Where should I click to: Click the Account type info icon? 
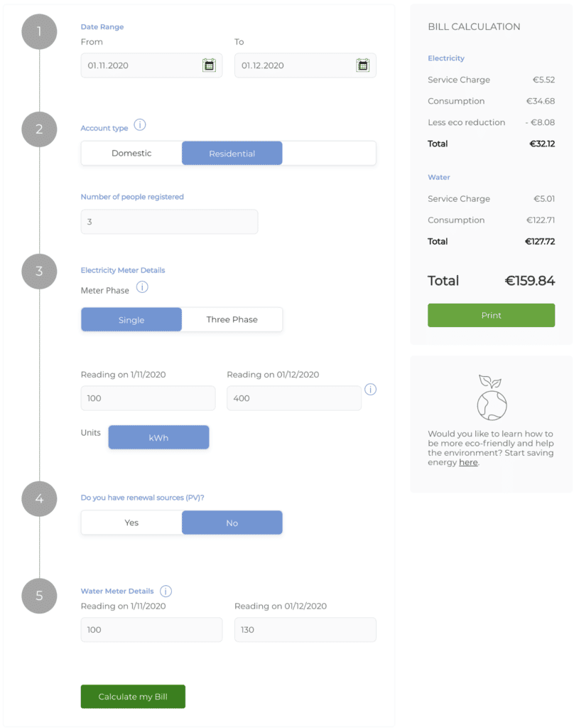click(140, 125)
